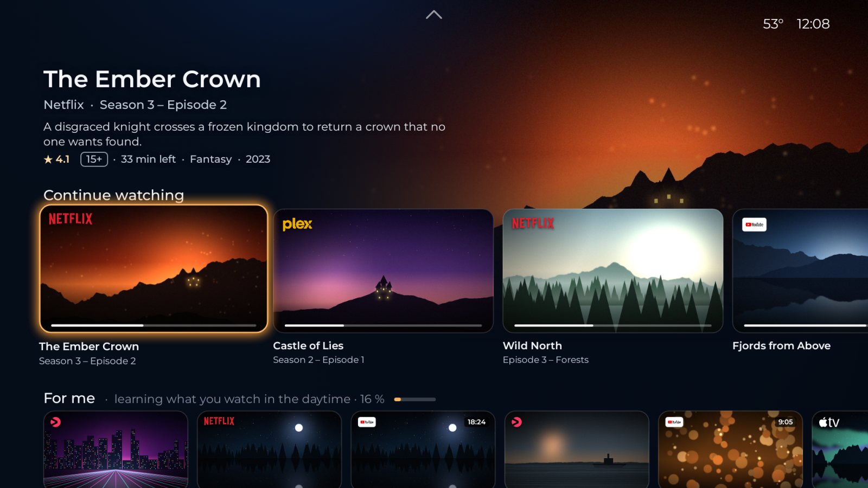This screenshot has height=488, width=868.
Task: Select the orange bokeh lights thumbnail
Action: coord(730,450)
